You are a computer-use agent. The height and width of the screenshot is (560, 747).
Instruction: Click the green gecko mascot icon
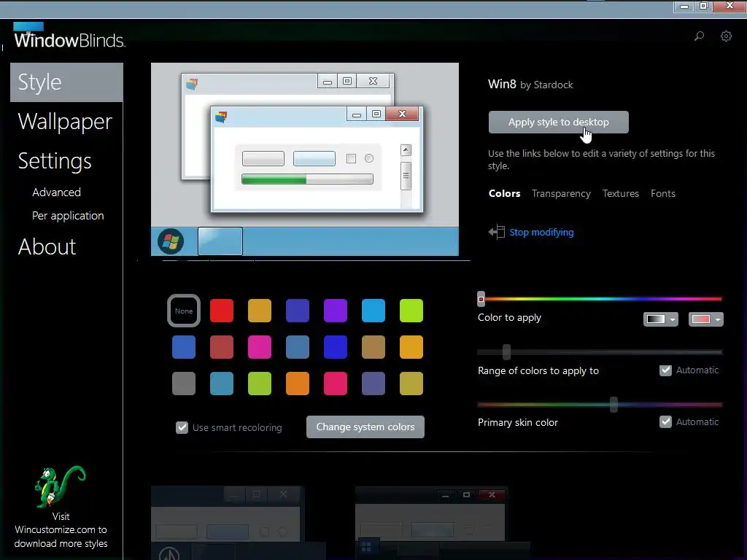60,486
